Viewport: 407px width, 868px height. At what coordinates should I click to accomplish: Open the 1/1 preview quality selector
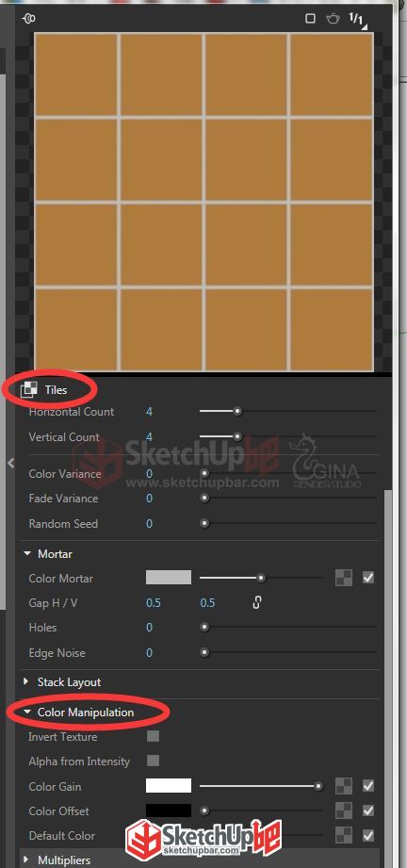pyautogui.click(x=356, y=19)
